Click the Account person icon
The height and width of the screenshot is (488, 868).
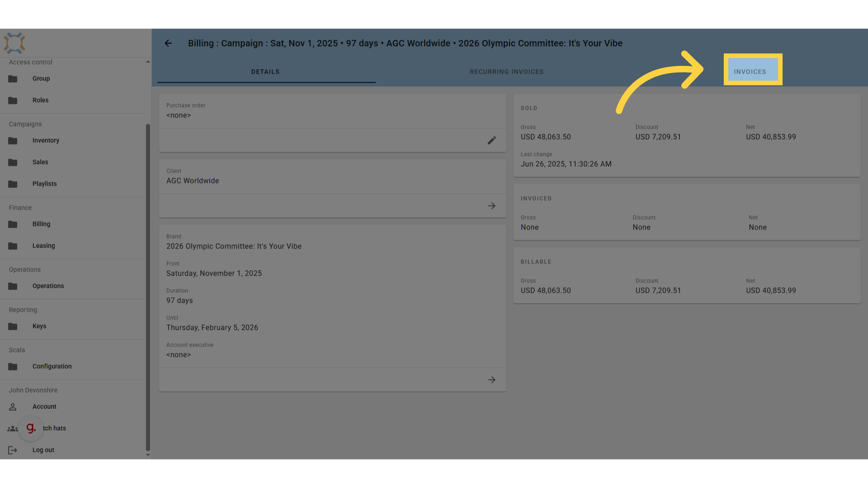[13, 407]
